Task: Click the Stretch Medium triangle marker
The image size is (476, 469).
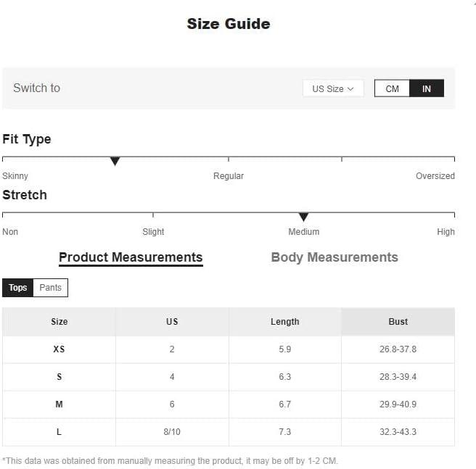Action: coord(303,217)
